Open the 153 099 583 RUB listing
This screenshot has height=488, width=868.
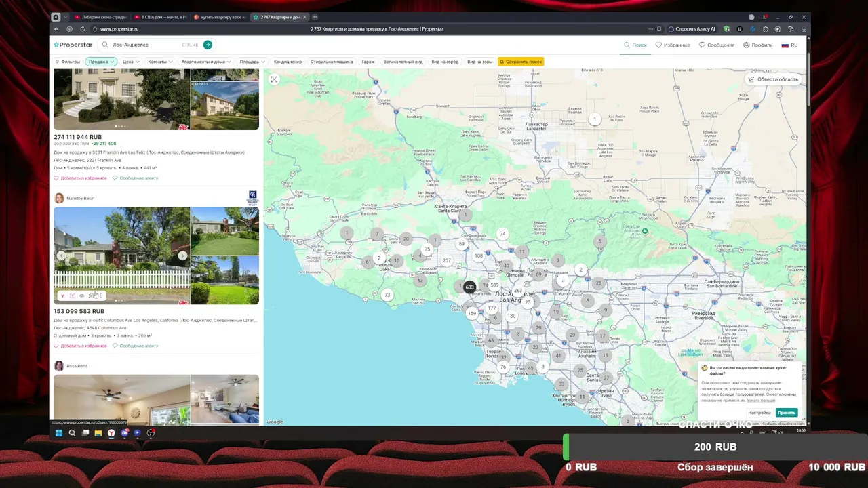click(x=79, y=312)
